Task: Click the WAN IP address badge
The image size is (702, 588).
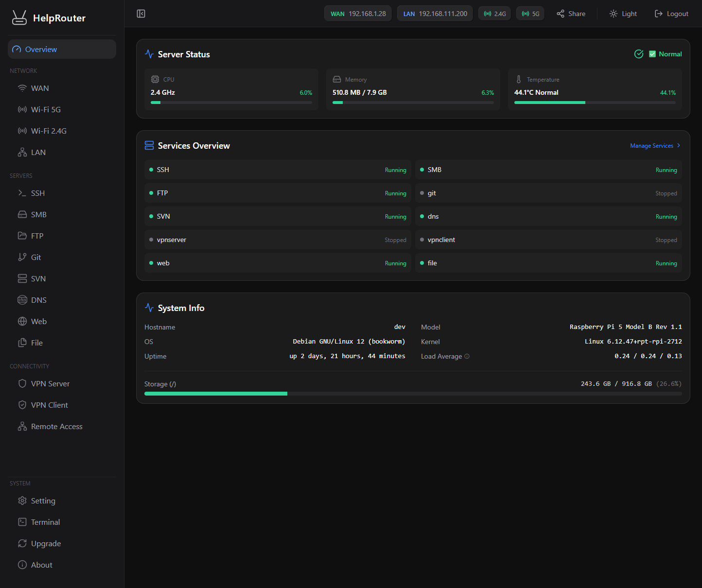Action: tap(358, 13)
